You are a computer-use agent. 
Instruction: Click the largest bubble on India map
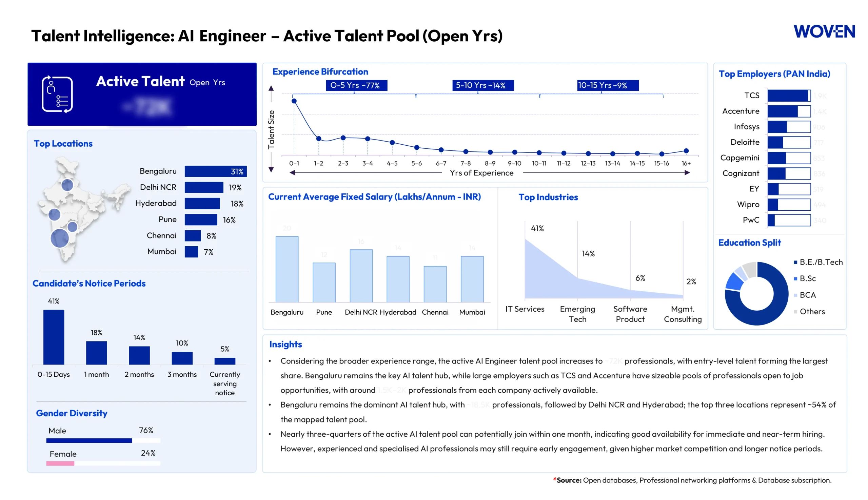(x=59, y=238)
